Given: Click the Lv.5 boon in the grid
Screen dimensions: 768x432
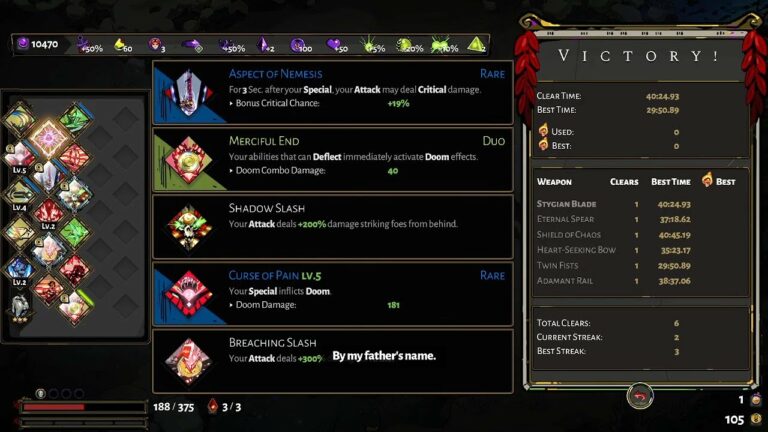Looking at the screenshot, I should [x=20, y=156].
